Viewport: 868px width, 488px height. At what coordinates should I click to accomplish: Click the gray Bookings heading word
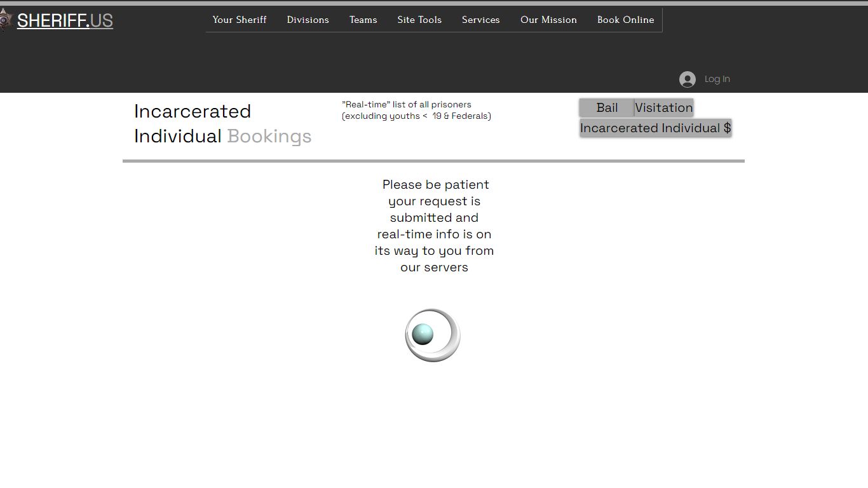269,136
